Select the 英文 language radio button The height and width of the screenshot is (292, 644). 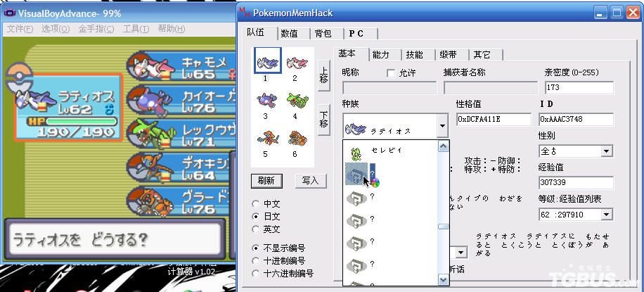click(x=256, y=229)
